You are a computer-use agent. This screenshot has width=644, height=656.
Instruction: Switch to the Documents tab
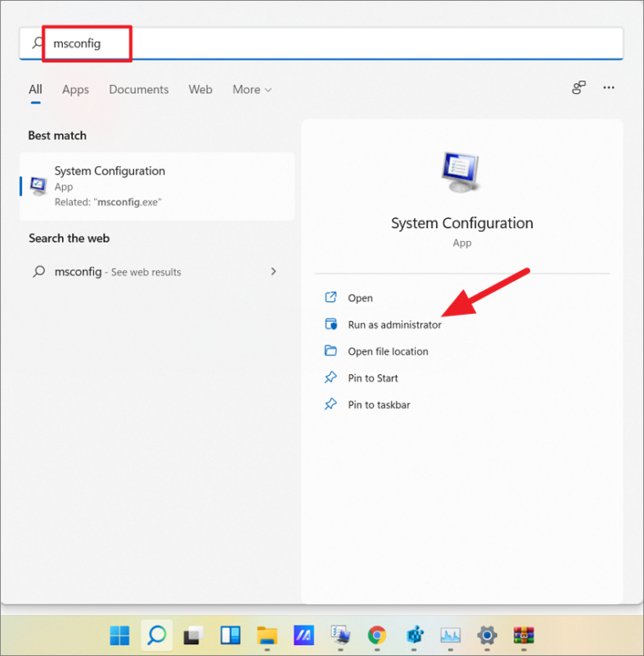139,89
